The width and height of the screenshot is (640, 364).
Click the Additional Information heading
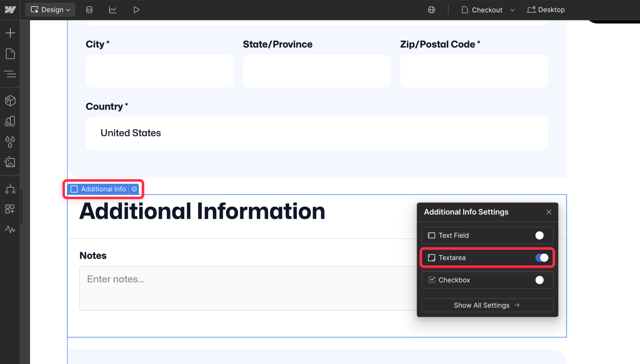click(202, 211)
